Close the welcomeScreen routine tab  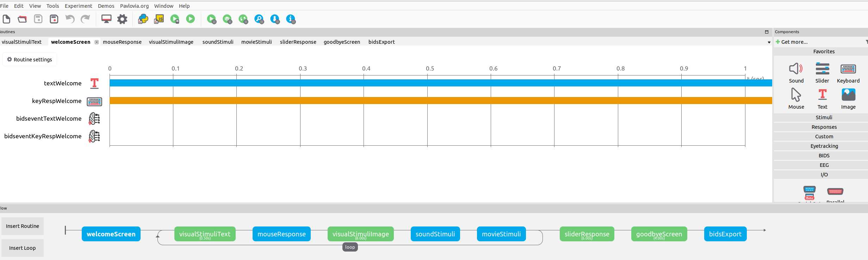click(x=97, y=42)
